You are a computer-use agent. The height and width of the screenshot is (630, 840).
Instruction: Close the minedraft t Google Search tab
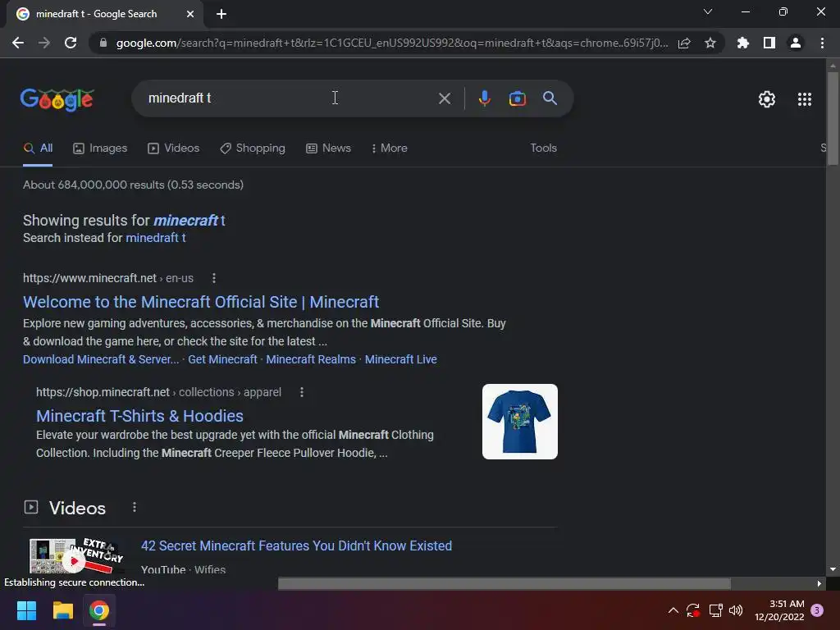190,14
